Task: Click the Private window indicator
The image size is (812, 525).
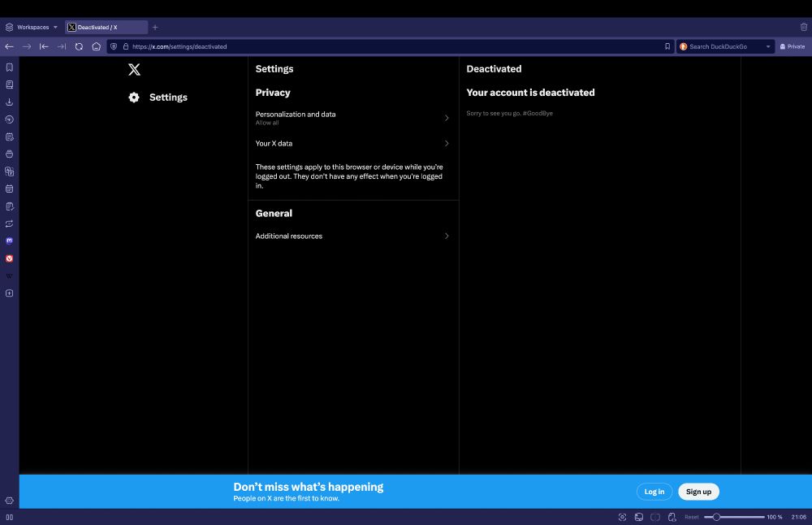Action: coord(793,46)
